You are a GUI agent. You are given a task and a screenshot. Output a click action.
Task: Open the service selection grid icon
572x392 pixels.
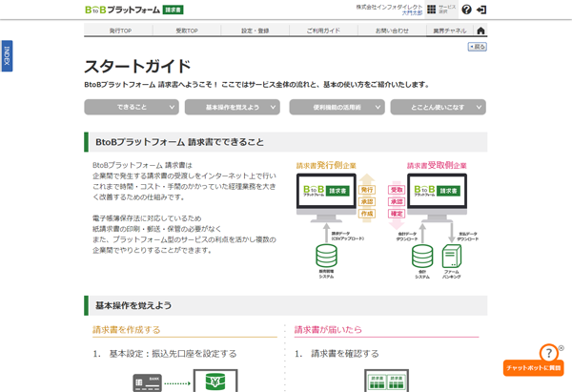click(432, 10)
